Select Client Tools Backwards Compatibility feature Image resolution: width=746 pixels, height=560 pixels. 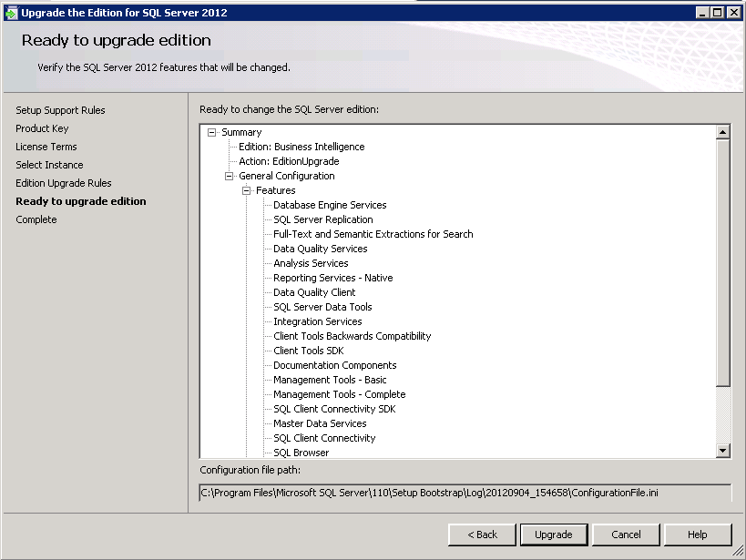pyautogui.click(x=353, y=336)
